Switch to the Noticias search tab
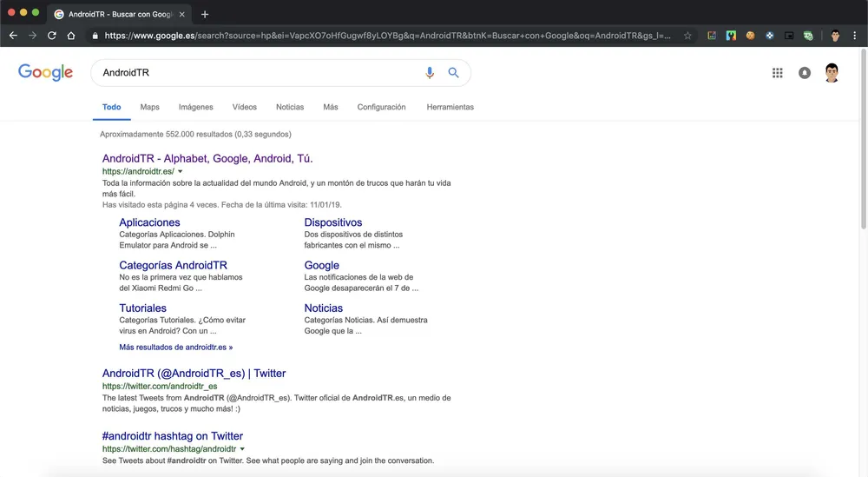This screenshot has height=477, width=868. tap(290, 107)
